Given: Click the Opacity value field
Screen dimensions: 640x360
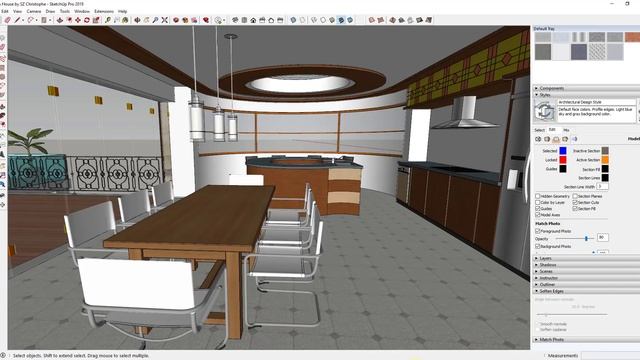Looking at the screenshot, I should click(602, 237).
